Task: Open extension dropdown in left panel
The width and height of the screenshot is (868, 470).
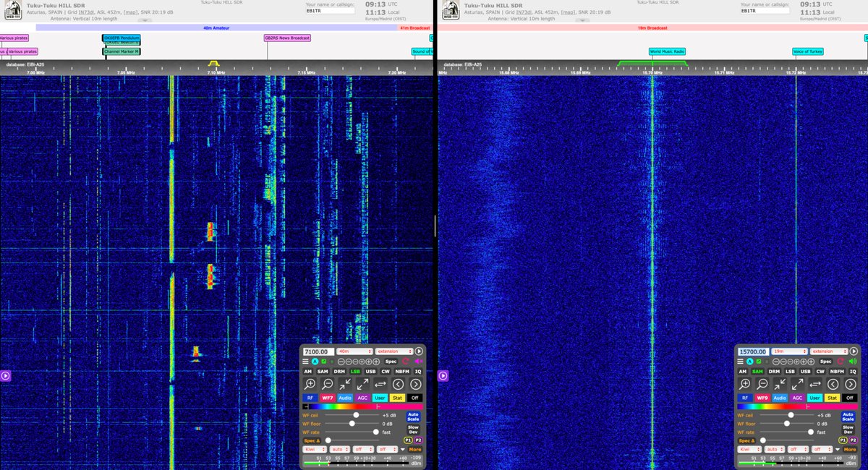Action: click(x=394, y=351)
